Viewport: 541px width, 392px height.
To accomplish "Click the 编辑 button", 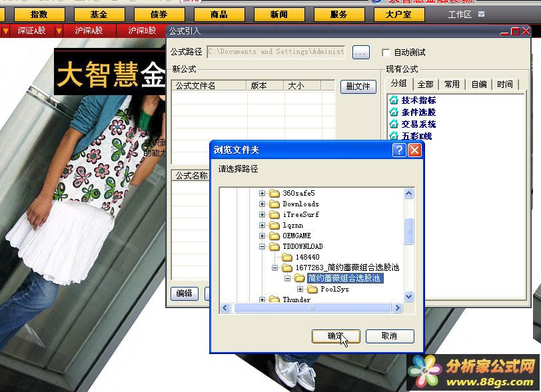I will click(x=185, y=294).
